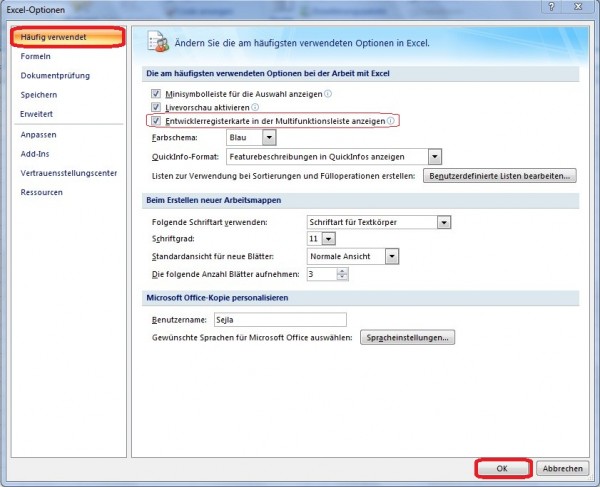The width and height of the screenshot is (600, 487).
Task: Open the Dokumentprüfung category
Action: (55, 75)
